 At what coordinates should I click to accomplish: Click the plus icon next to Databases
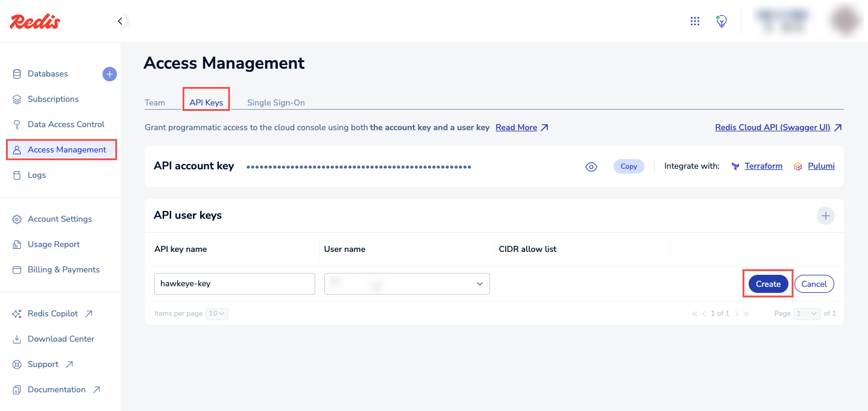click(109, 74)
